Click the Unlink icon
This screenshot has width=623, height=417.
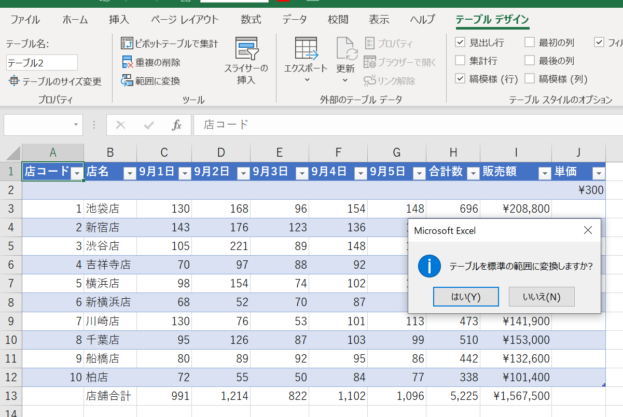click(x=370, y=81)
